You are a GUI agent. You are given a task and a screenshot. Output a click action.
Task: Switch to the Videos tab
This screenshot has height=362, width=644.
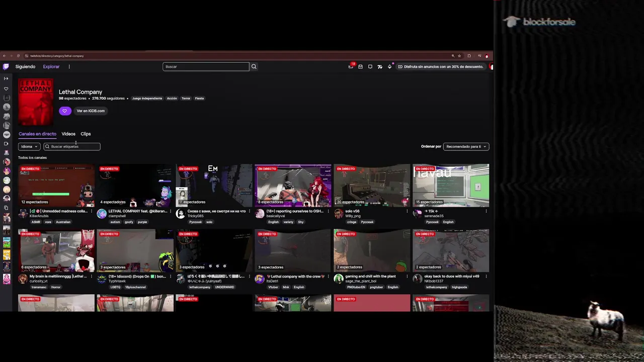pyautogui.click(x=68, y=134)
